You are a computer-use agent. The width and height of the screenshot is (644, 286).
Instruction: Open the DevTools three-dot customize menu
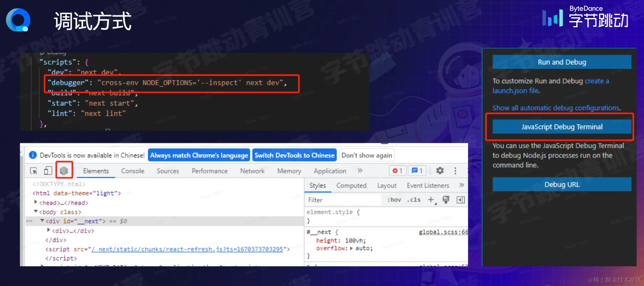click(455, 171)
